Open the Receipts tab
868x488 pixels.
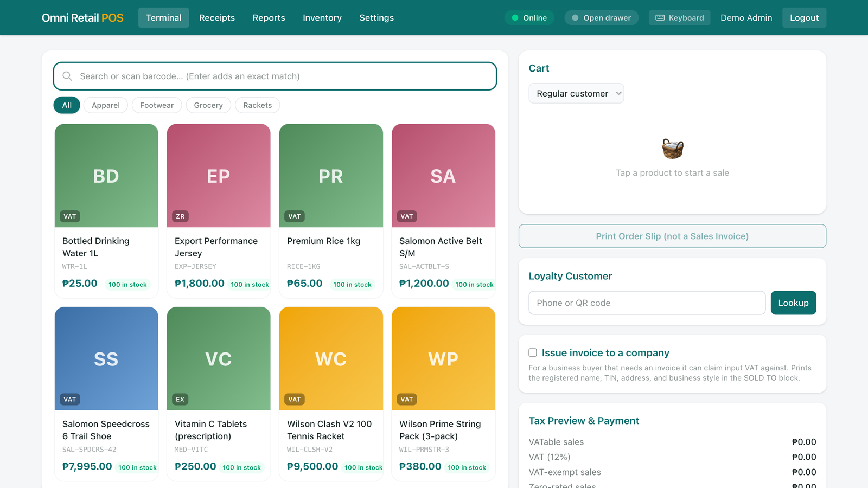point(217,18)
